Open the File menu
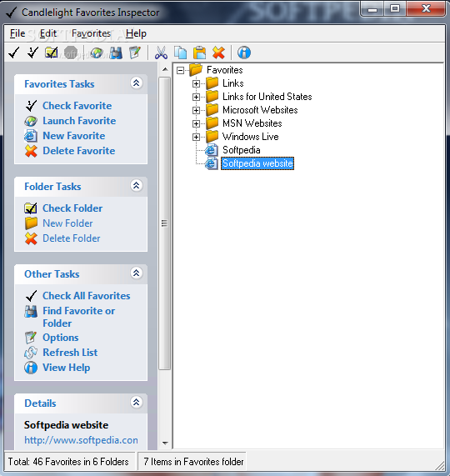The image size is (450, 476). [17, 33]
